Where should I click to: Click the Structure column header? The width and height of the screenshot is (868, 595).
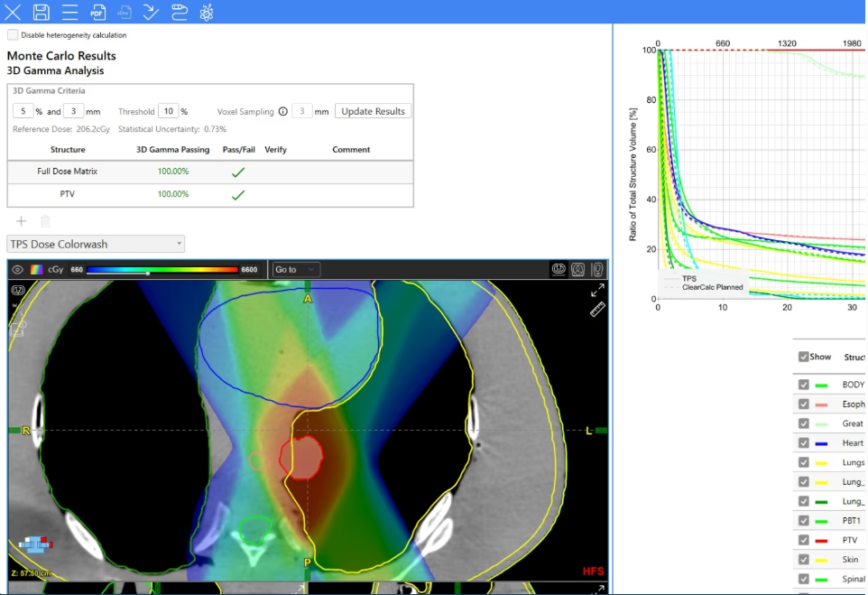[68, 150]
